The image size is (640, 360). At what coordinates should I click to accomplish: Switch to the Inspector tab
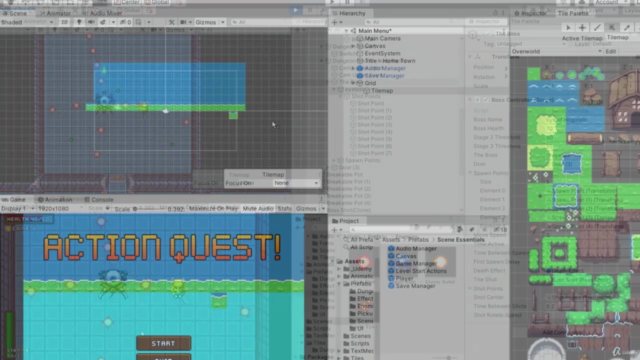530,13
